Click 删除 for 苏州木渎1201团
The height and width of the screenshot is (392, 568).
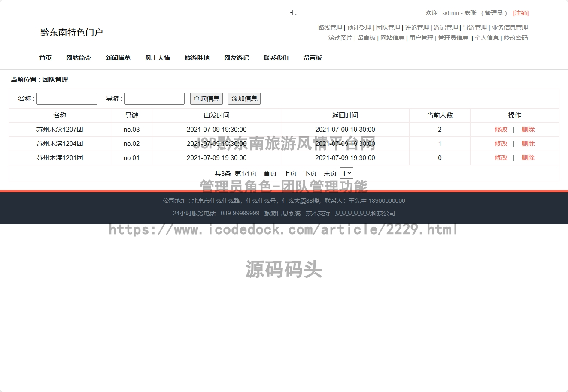tap(528, 158)
